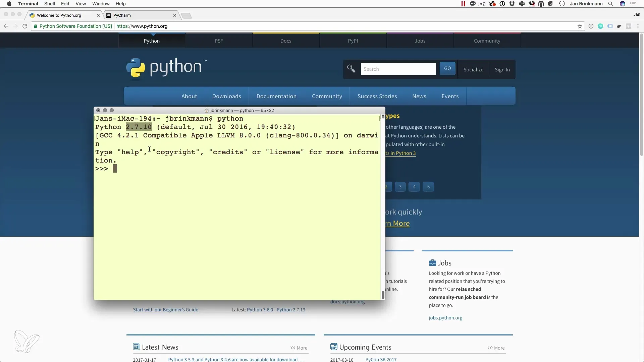
Task: Select Python in top site bar
Action: (x=152, y=41)
